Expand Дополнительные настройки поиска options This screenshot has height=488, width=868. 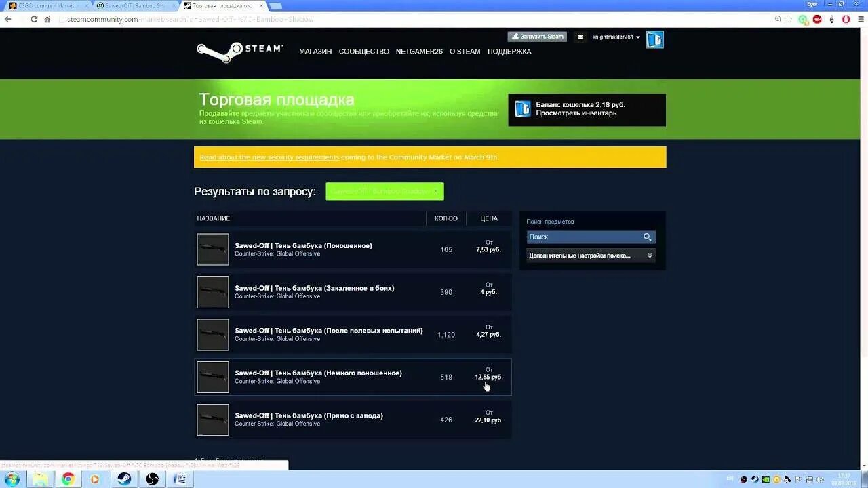(x=591, y=256)
